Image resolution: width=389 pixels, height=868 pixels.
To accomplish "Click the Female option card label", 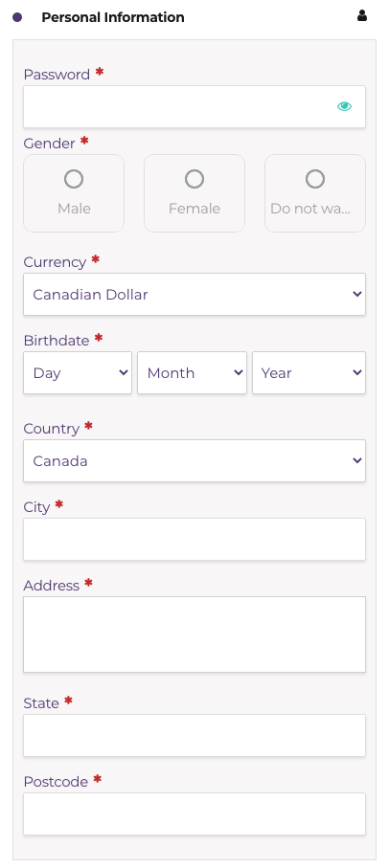I will point(194,209).
